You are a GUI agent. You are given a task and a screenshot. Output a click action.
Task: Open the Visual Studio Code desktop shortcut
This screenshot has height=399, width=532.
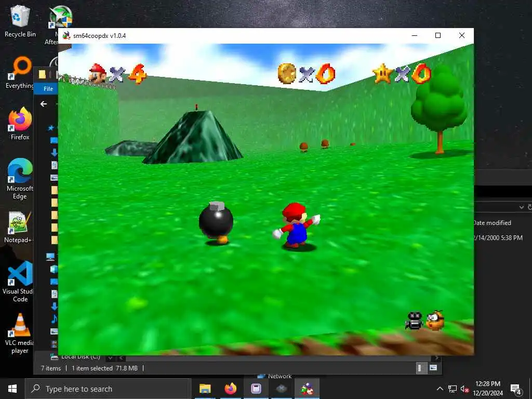tap(20, 282)
